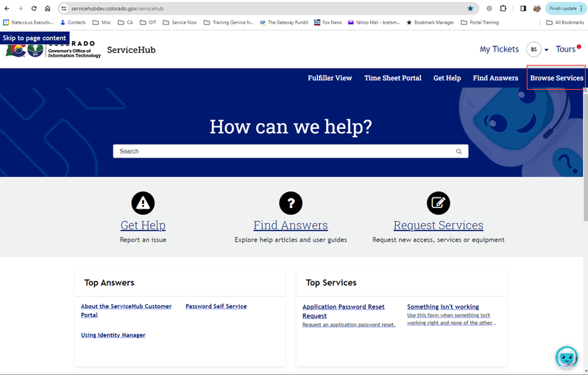This screenshot has height=375, width=588.
Task: Open the OIT bookmarks folder
Action: pyautogui.click(x=148, y=23)
